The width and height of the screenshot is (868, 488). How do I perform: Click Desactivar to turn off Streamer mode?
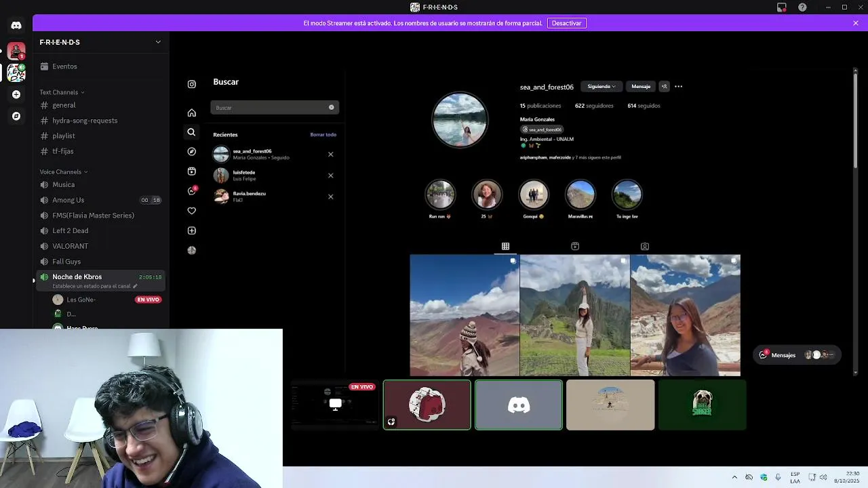pyautogui.click(x=566, y=23)
